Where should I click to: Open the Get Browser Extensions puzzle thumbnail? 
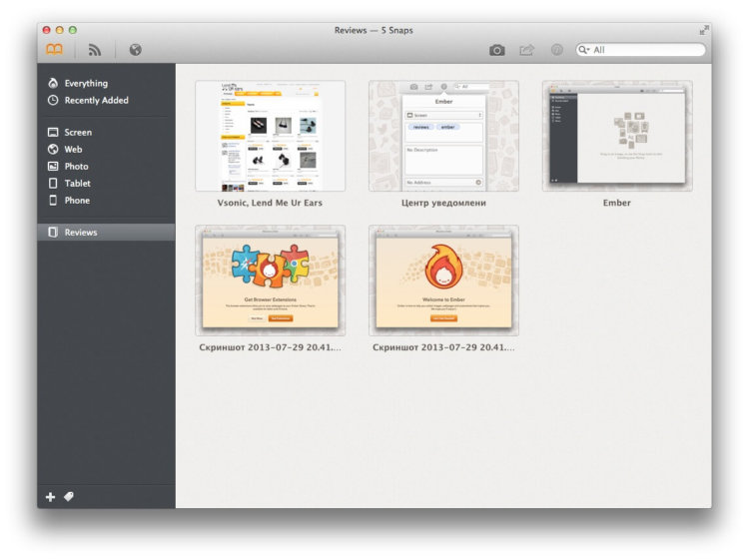coord(270,280)
